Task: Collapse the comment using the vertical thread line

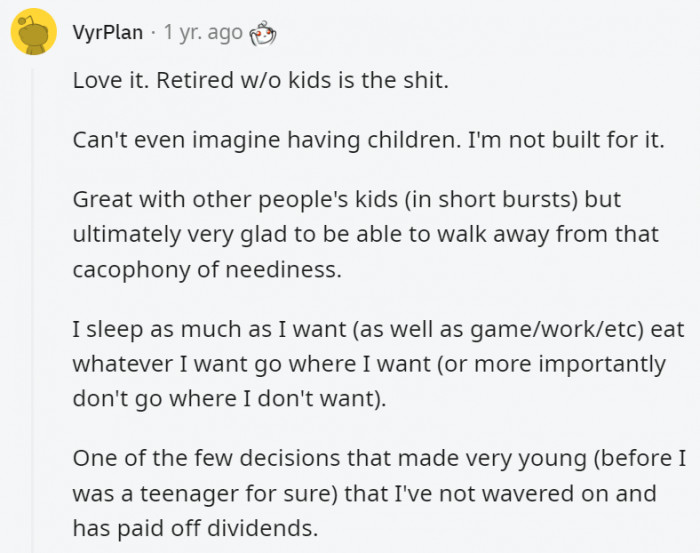Action: click(x=32, y=310)
